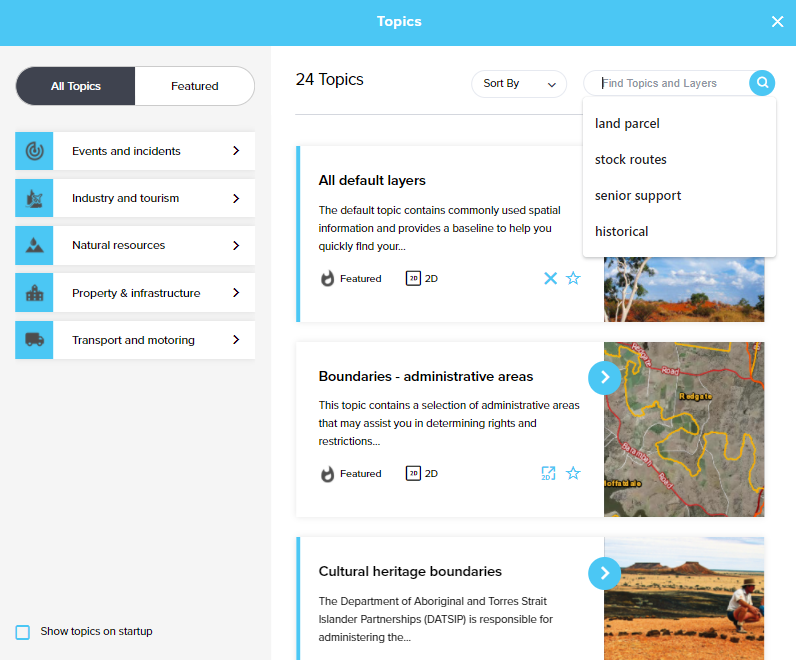The height and width of the screenshot is (660, 796).
Task: Open the All default layers topic title
Action: (x=372, y=180)
